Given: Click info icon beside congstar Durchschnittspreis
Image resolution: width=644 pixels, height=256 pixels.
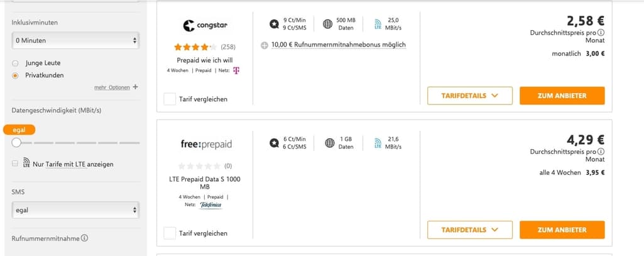Looking at the screenshot, I should coord(601,33).
